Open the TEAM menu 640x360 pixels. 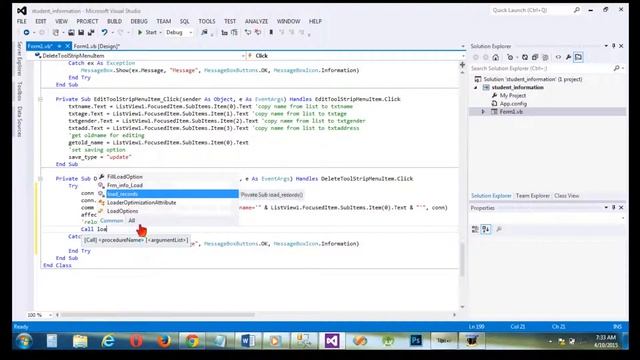(164, 21)
